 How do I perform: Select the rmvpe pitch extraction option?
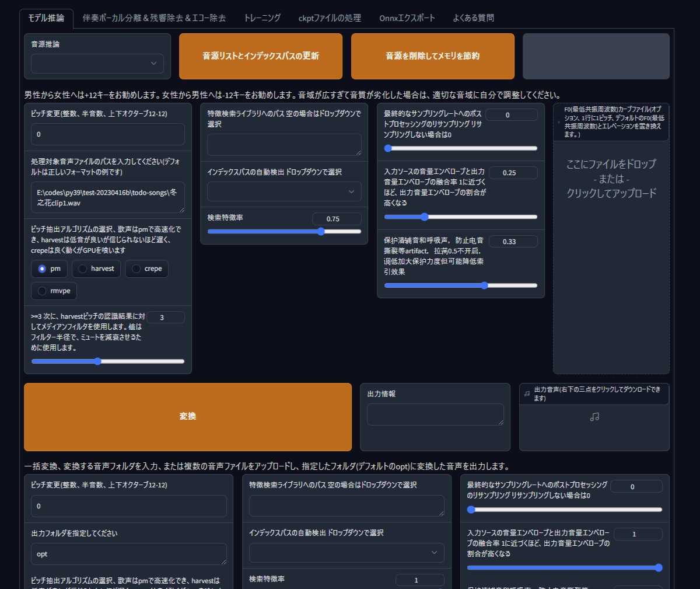point(54,291)
